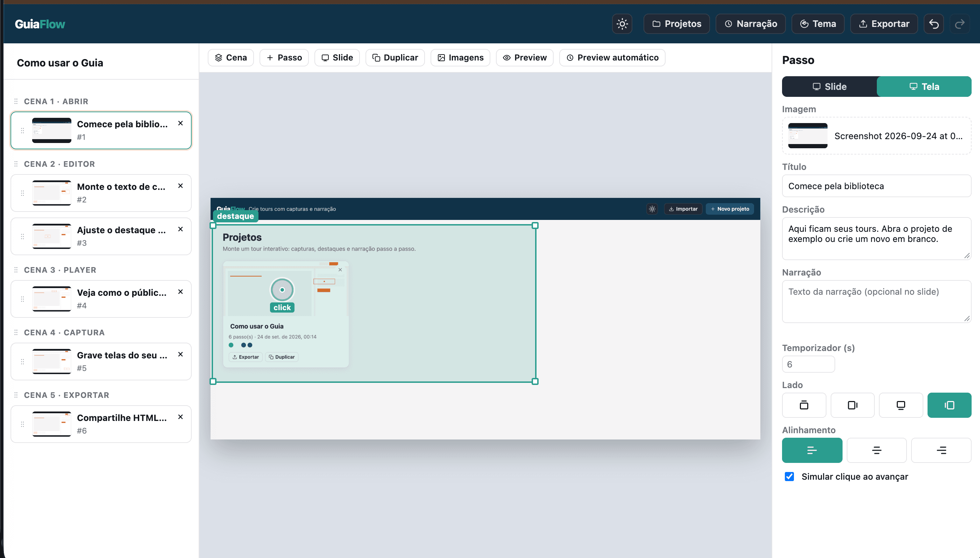Image resolution: width=980 pixels, height=558 pixels.
Task: Focus the Narração text area
Action: (876, 301)
